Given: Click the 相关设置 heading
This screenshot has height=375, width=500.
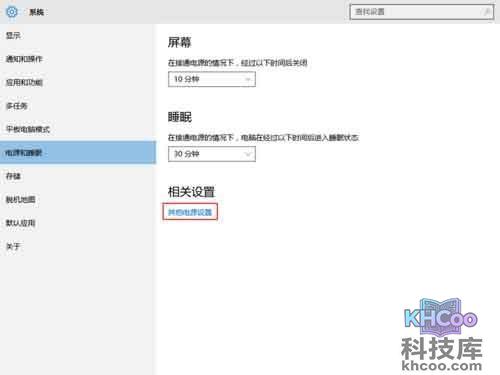Looking at the screenshot, I should [x=191, y=192].
